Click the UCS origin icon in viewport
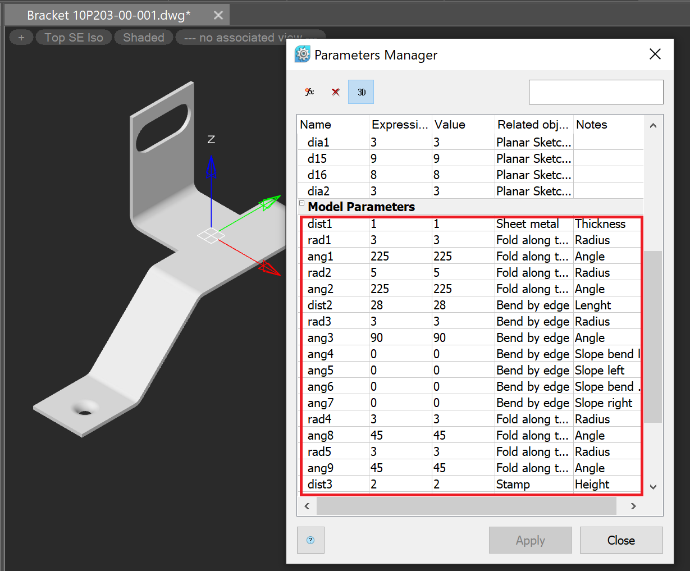The image size is (690, 571). coord(210,235)
